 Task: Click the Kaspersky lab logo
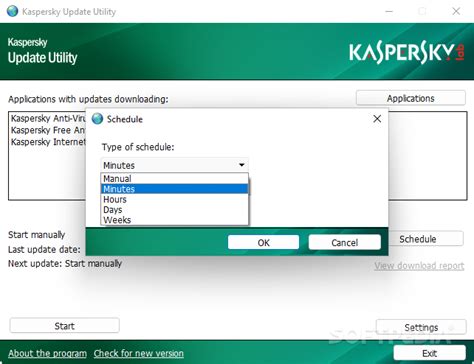pos(407,53)
